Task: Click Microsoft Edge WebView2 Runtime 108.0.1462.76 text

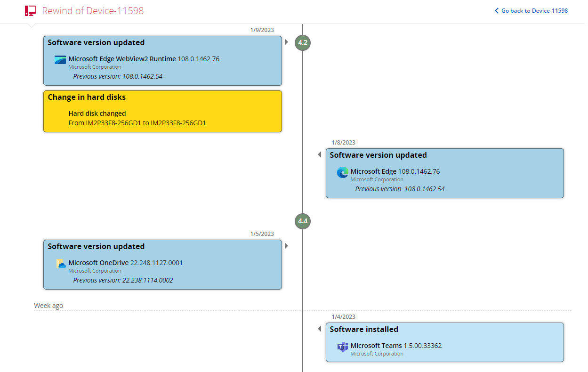Action: tap(144, 59)
